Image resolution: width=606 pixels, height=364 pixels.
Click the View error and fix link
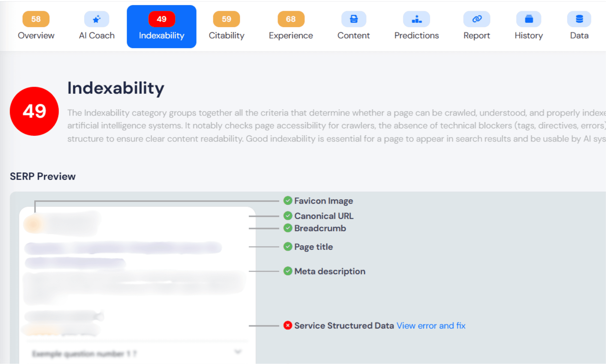click(x=431, y=326)
